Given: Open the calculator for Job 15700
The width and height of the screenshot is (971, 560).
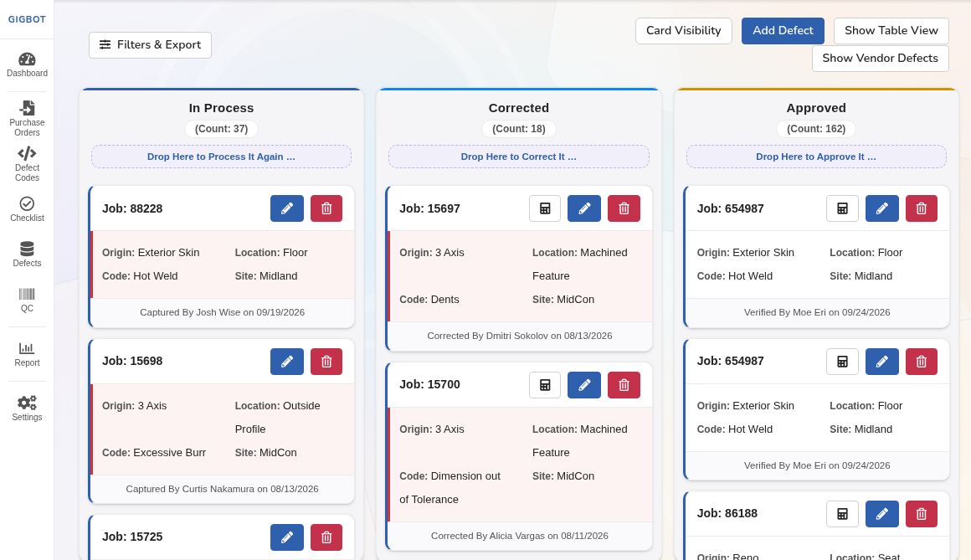Looking at the screenshot, I should [x=545, y=385].
